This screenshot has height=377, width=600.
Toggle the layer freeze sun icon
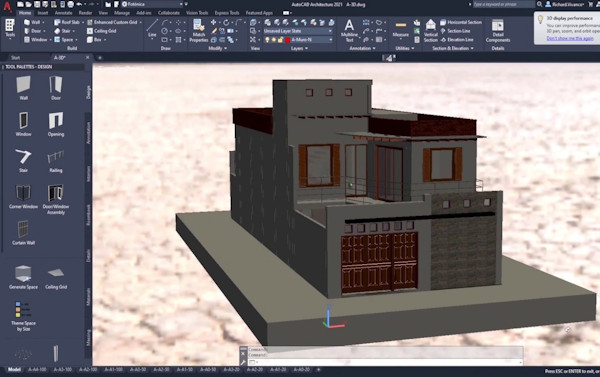pyautogui.click(x=274, y=40)
